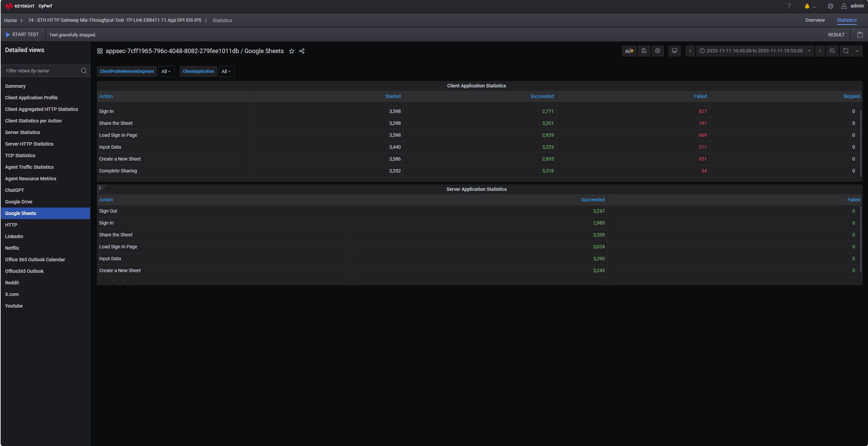Open the notifications bell

click(x=807, y=6)
